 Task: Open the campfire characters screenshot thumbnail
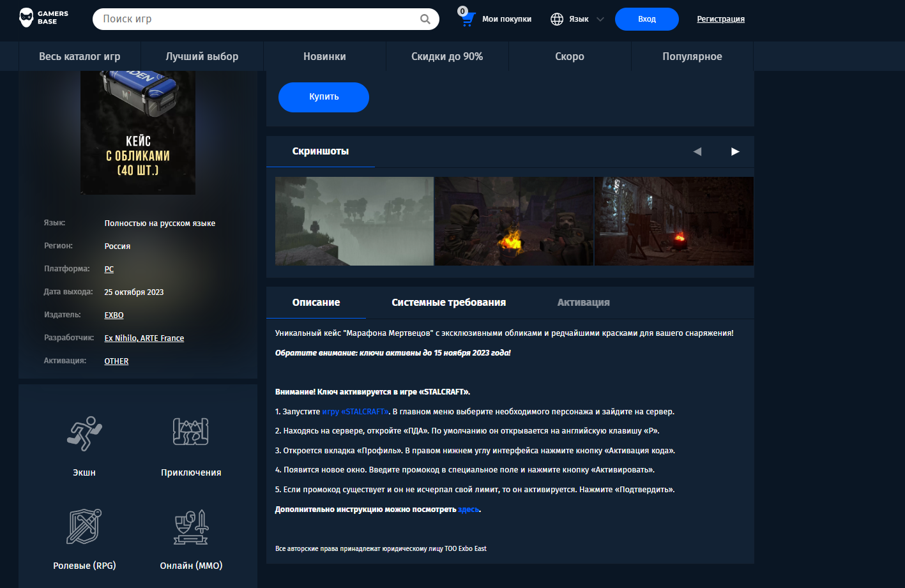pyautogui.click(x=514, y=221)
